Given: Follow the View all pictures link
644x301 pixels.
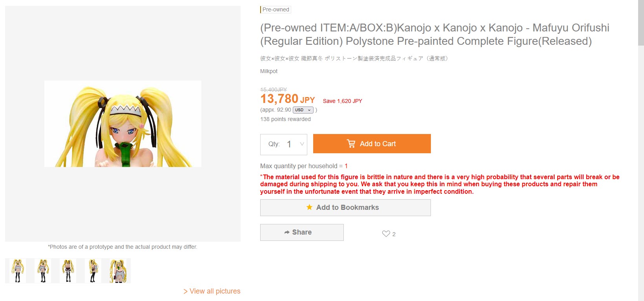Looking at the screenshot, I should coord(212,291).
